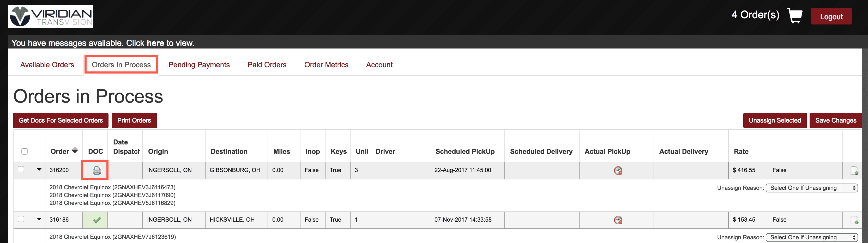Toggle the select-all checkbox in table header

coord(24,151)
